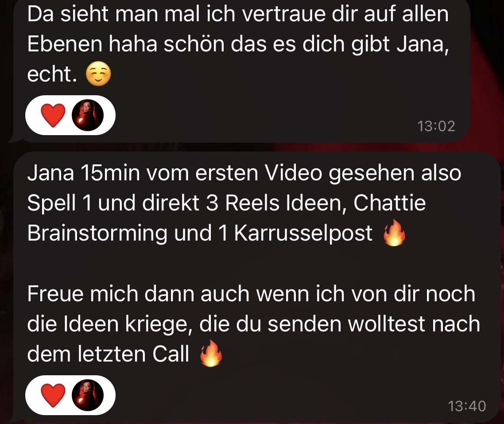This screenshot has width=504, height=424.
Task: Tap the reactor avatar under the 13:40 message
Action: point(87,395)
